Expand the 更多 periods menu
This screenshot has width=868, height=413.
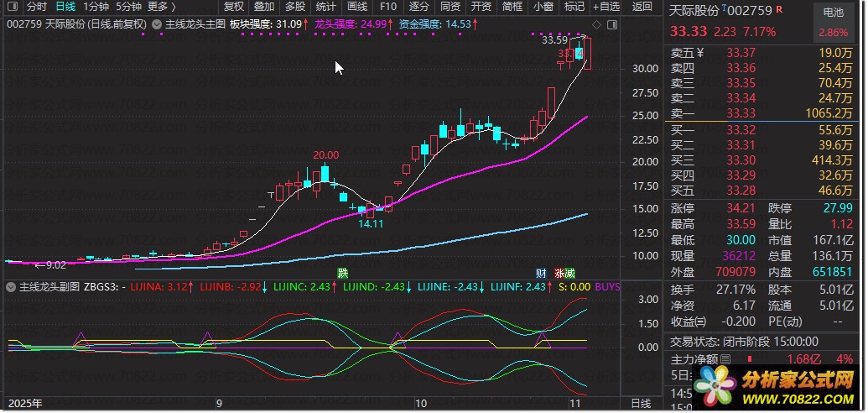point(162,8)
